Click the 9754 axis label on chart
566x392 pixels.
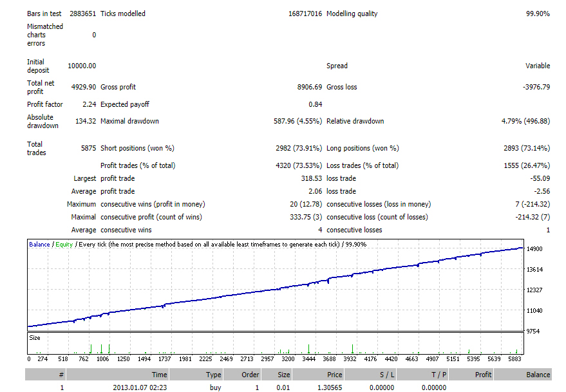(x=533, y=331)
